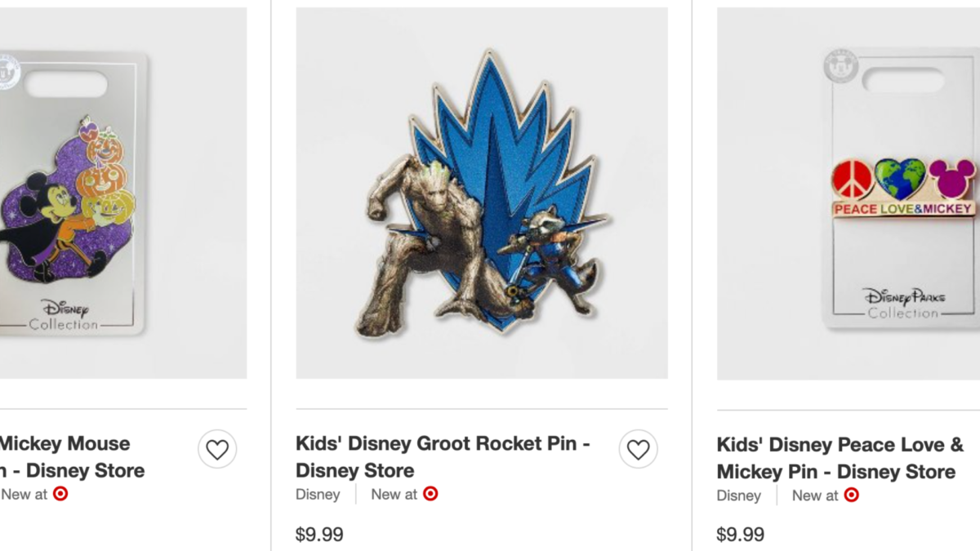Click the Disney brand link under the Groot pin
Viewport: 980px width, 551px height.
tap(318, 494)
